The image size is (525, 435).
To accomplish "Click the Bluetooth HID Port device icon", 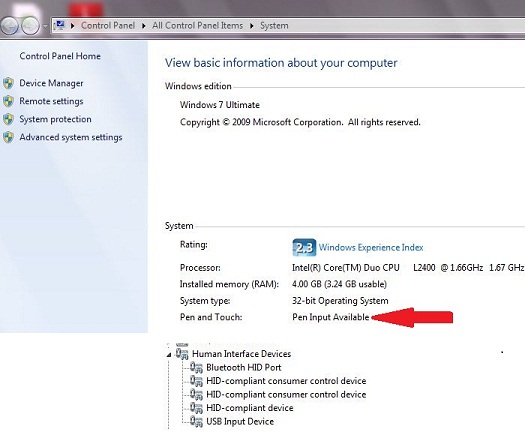I will pyautogui.click(x=197, y=368).
